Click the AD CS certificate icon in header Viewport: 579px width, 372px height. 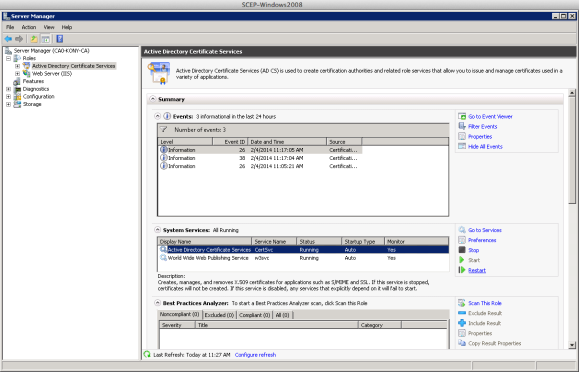pyautogui.click(x=159, y=73)
